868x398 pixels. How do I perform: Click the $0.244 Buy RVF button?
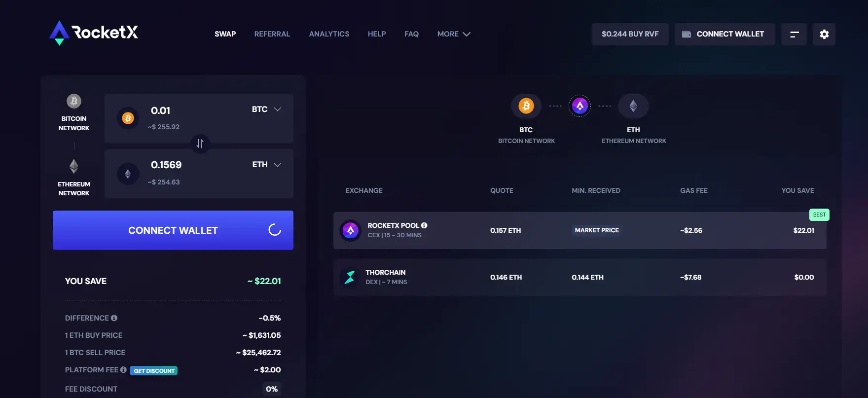630,34
